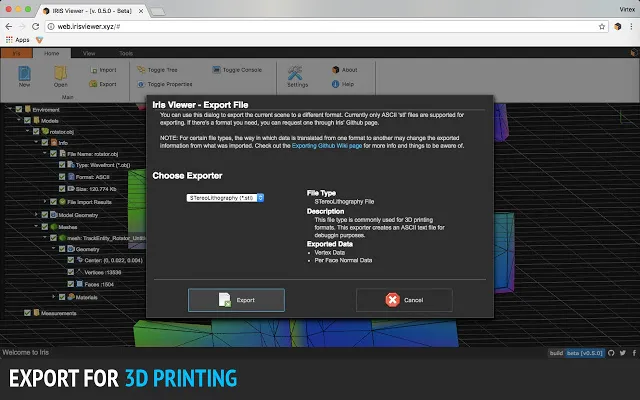Open the Facebook icon in status bar
The height and width of the screenshot is (400, 640).
[634, 353]
